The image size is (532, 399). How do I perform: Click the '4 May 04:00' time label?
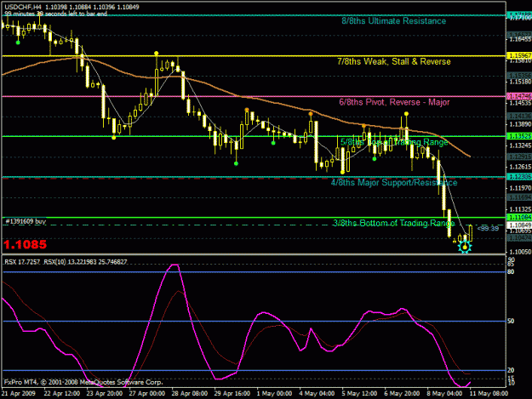[317, 394]
